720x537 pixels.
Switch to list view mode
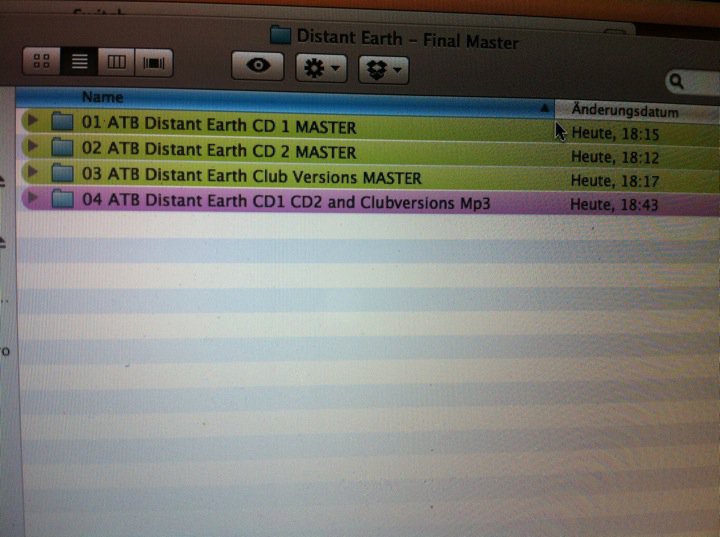[x=79, y=62]
